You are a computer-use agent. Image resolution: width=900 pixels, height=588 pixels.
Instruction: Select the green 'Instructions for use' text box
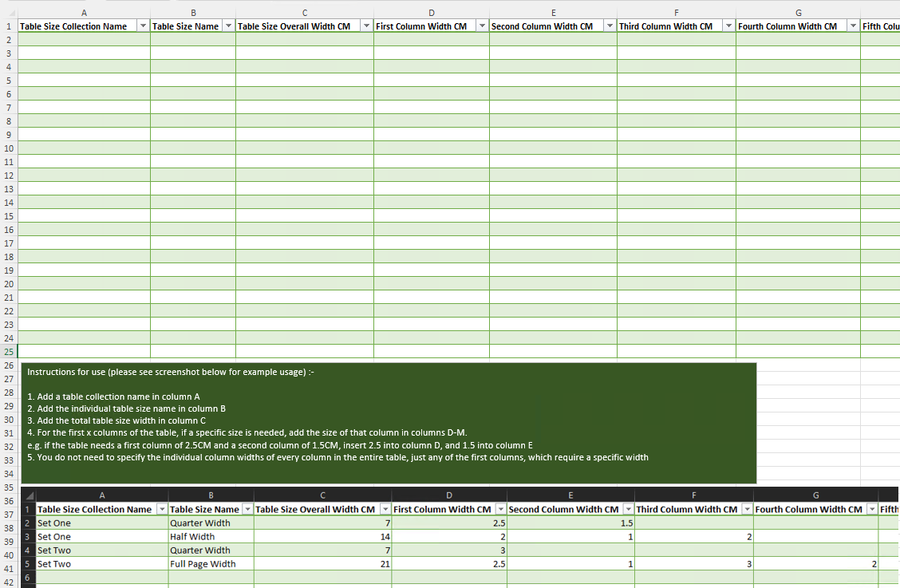pos(389,423)
